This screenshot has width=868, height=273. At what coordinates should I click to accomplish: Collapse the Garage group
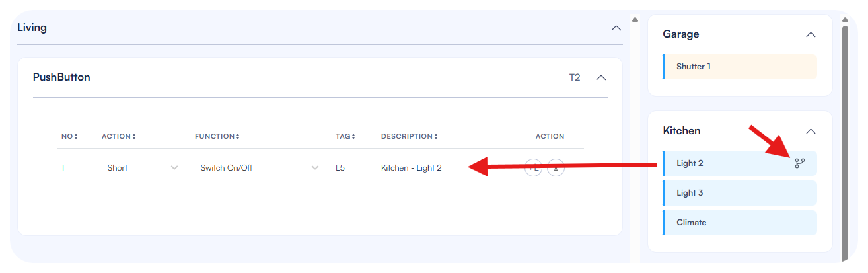pos(811,34)
